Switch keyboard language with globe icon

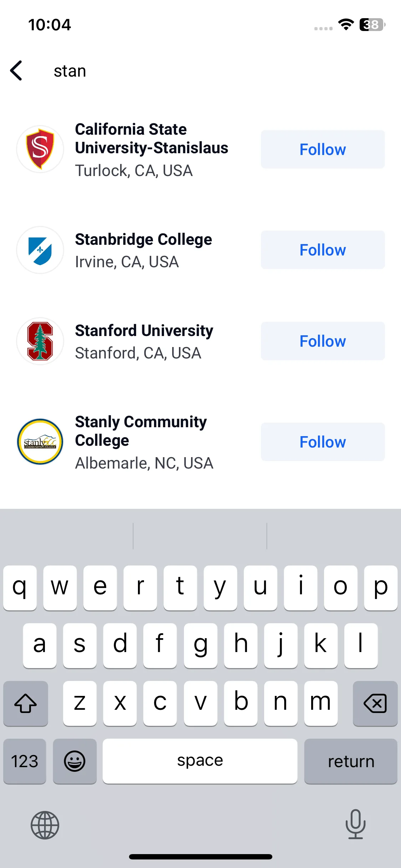[x=45, y=825]
